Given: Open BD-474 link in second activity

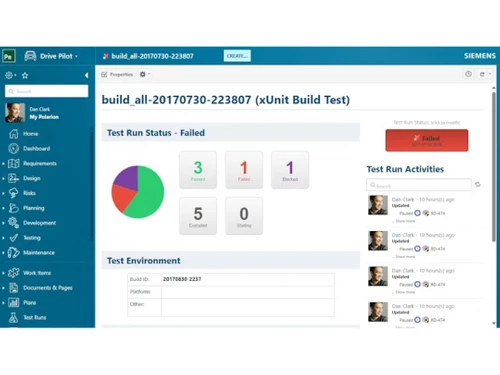Looking at the screenshot, I should (x=438, y=249).
